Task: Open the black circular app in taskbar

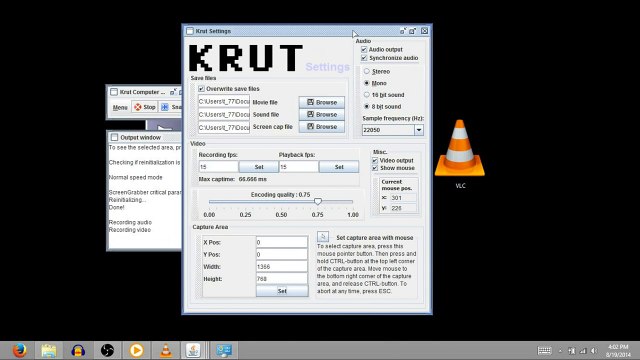Action: pos(107,351)
